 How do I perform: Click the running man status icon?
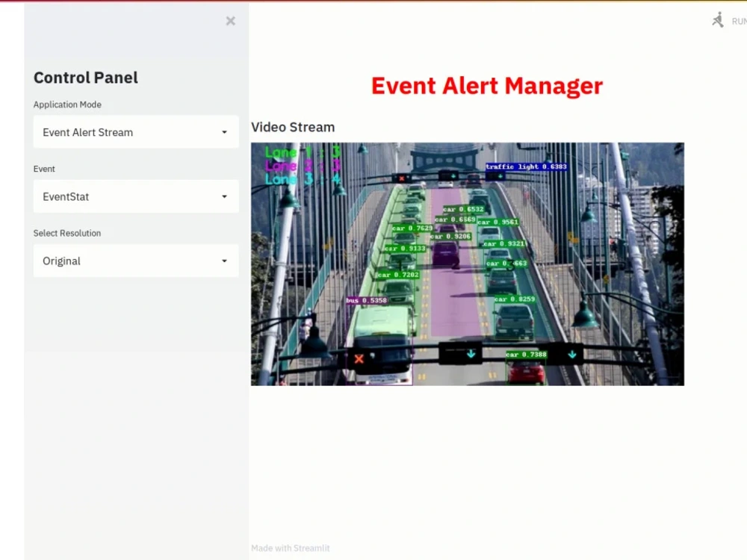tap(718, 20)
